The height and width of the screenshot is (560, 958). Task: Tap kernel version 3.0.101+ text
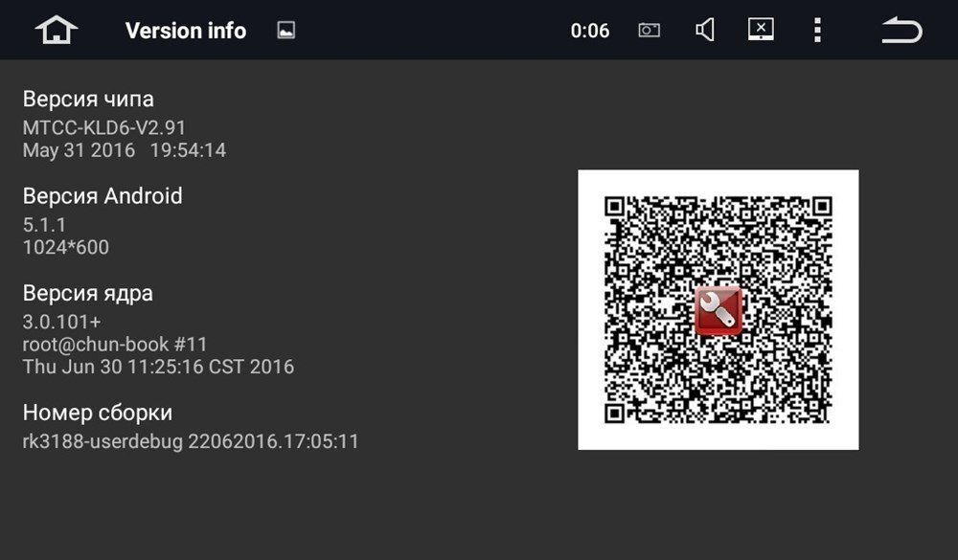tap(61, 322)
